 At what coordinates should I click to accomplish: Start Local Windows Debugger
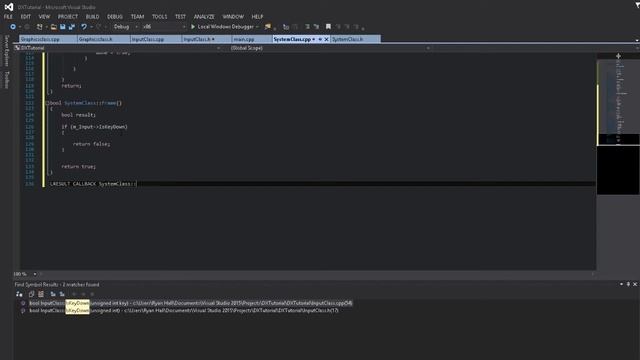click(x=222, y=27)
